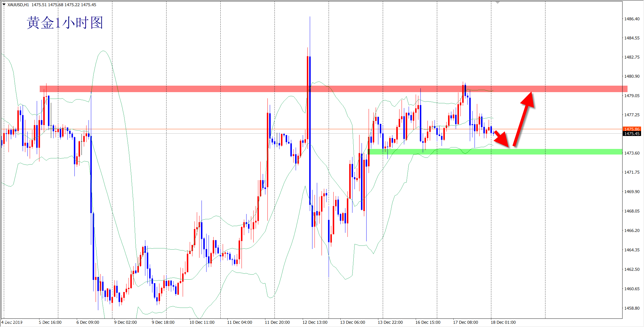Click the 1473.60 price axis label
The height and width of the screenshot is (327, 644).
point(632,153)
